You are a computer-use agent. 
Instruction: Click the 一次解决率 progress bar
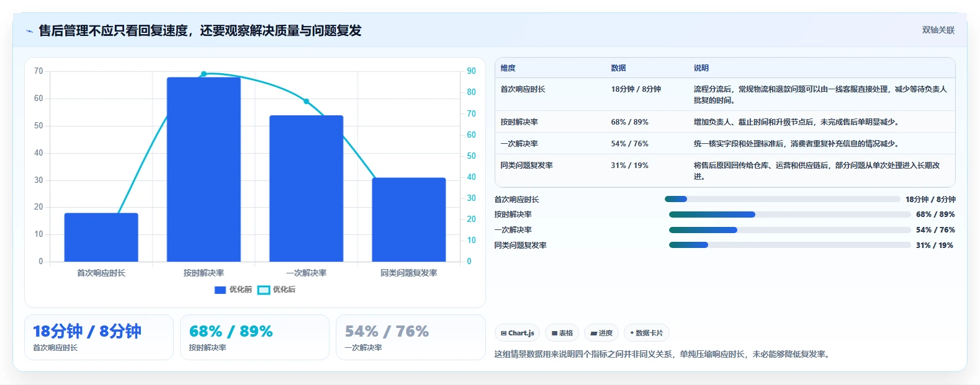[x=789, y=230]
